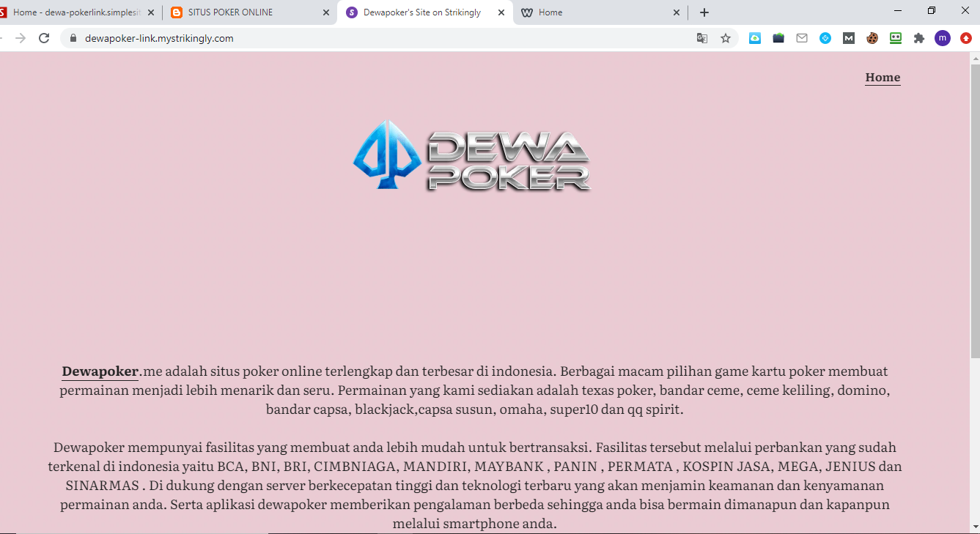View site information via padlock icon
Viewport: 980px width, 534px height.
73,38
